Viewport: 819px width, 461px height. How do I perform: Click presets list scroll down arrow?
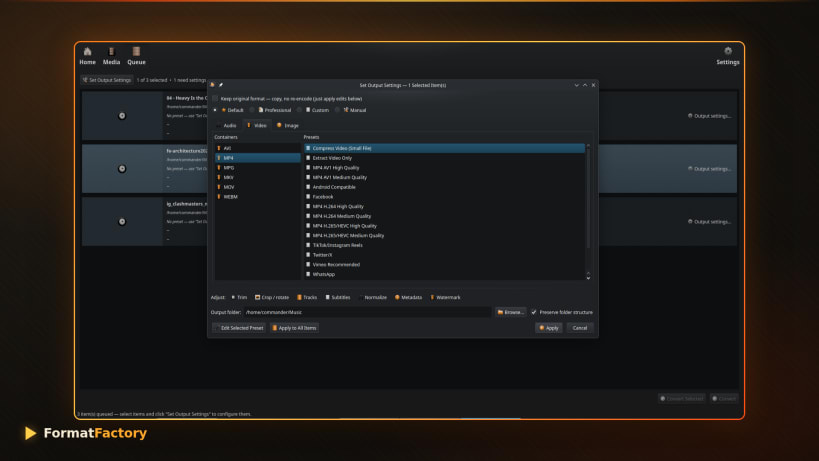coord(588,278)
